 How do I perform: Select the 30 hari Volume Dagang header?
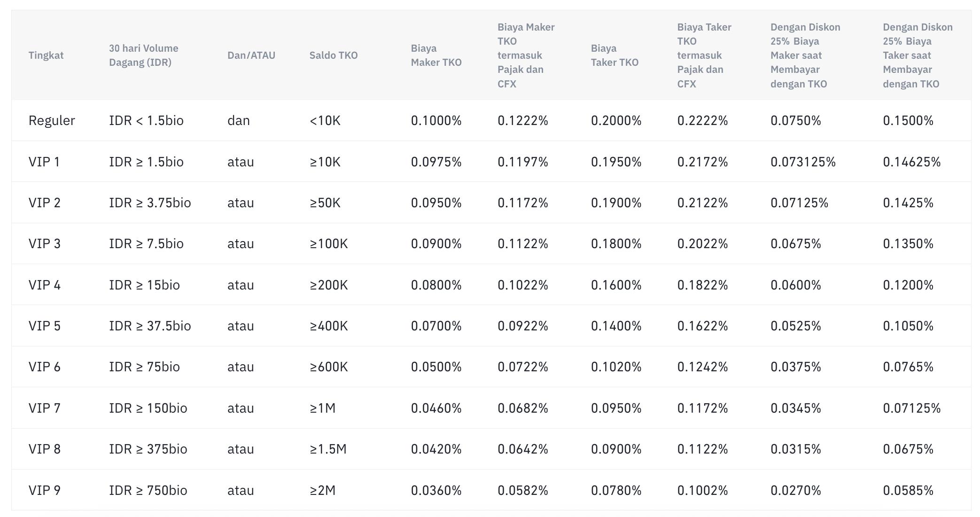click(143, 55)
